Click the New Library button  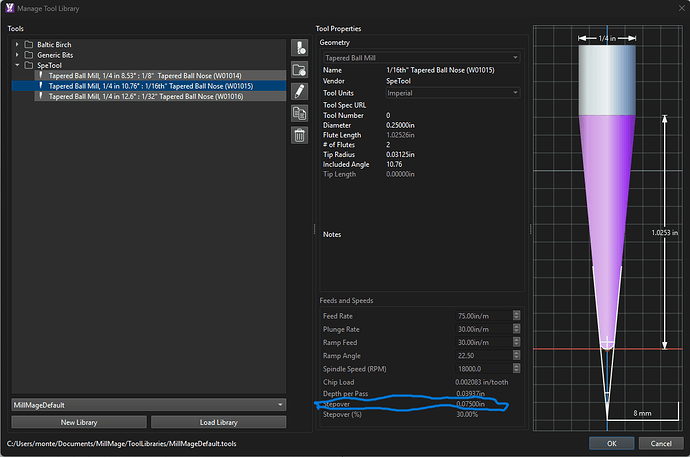click(x=79, y=422)
